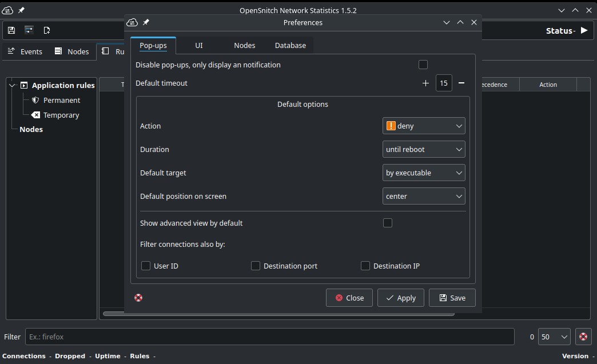Viewport: 597px width, 364px height.
Task: Click the Default timeout value field
Action: 444,83
